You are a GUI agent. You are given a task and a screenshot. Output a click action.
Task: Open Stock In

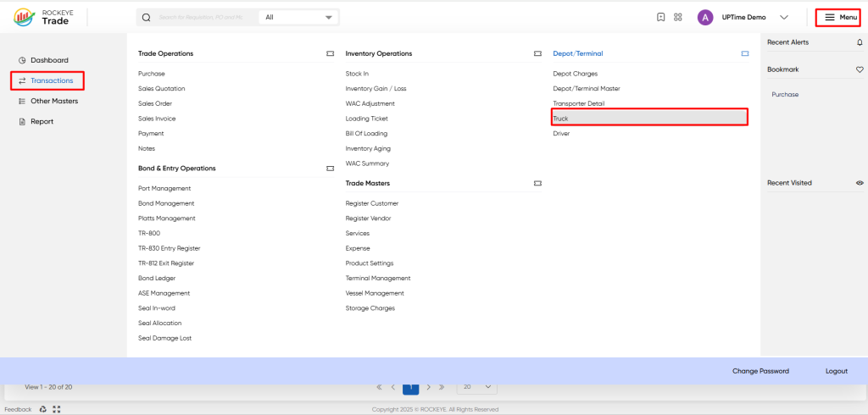tap(357, 74)
